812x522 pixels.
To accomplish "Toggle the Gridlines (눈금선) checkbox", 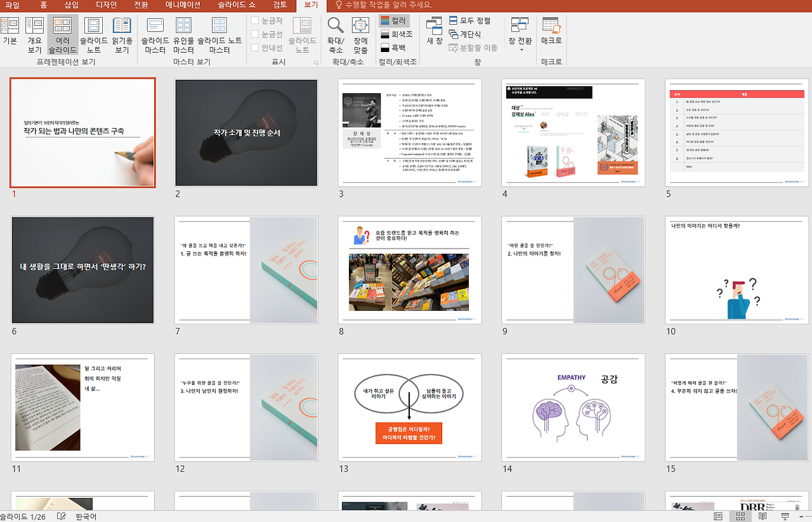I will (255, 34).
